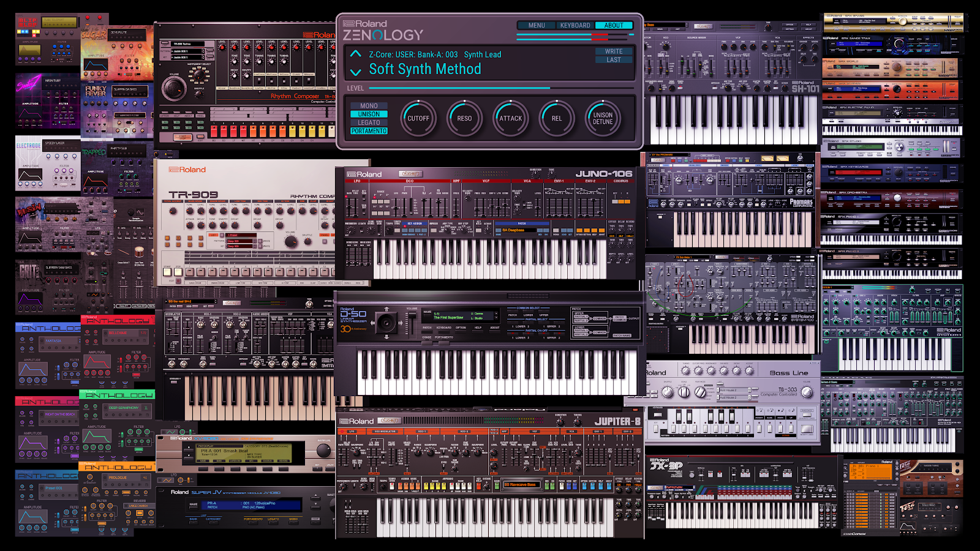Click the D-50 joystick control
The height and width of the screenshot is (551, 980).
[386, 322]
